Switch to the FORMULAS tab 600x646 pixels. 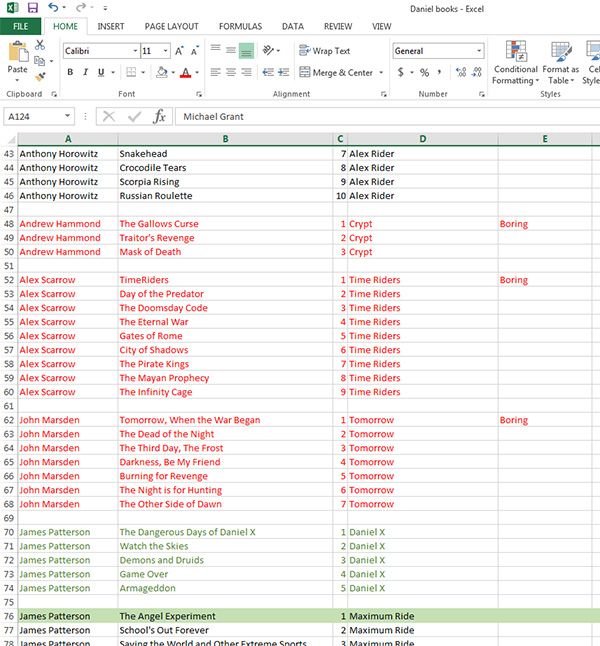(240, 26)
